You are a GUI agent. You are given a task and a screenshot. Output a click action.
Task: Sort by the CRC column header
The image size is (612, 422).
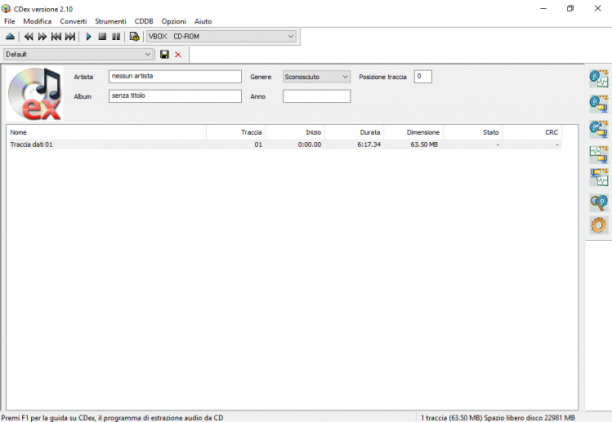pos(532,133)
